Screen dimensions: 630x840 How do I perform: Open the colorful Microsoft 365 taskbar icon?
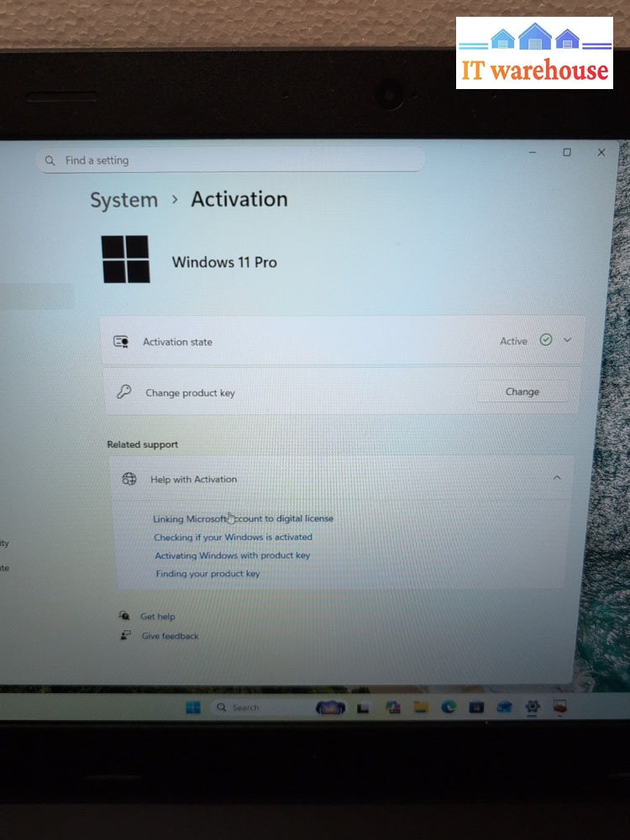tap(394, 707)
